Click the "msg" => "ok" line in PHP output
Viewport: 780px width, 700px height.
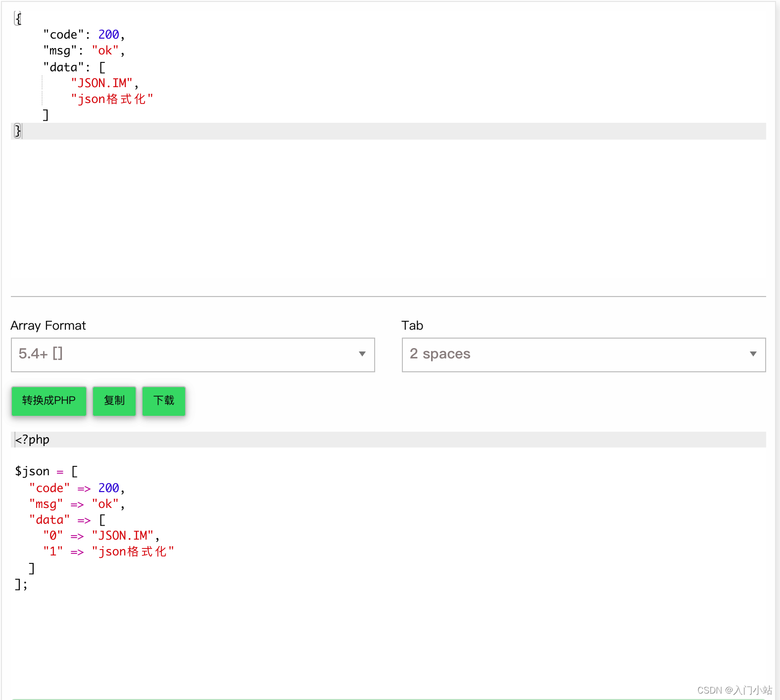(x=77, y=504)
